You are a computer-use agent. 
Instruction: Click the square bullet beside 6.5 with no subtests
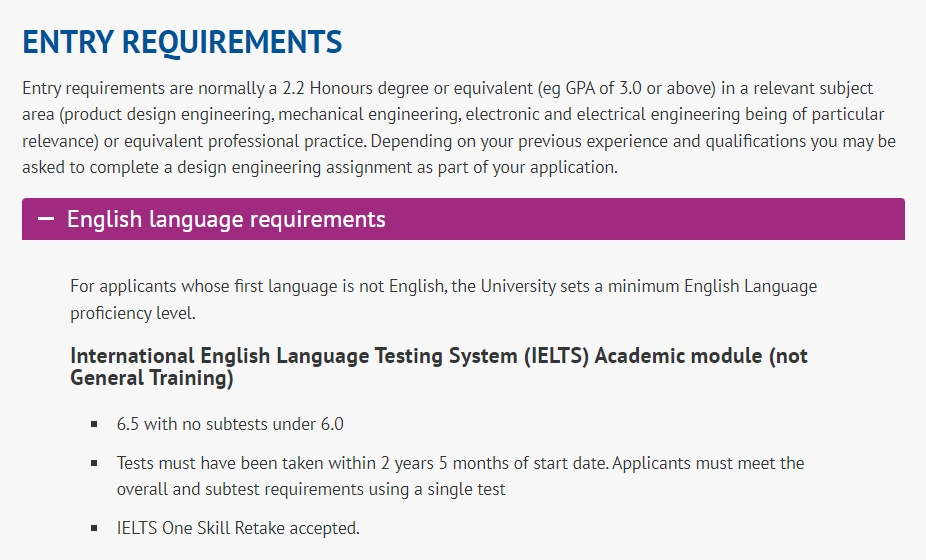(94, 424)
